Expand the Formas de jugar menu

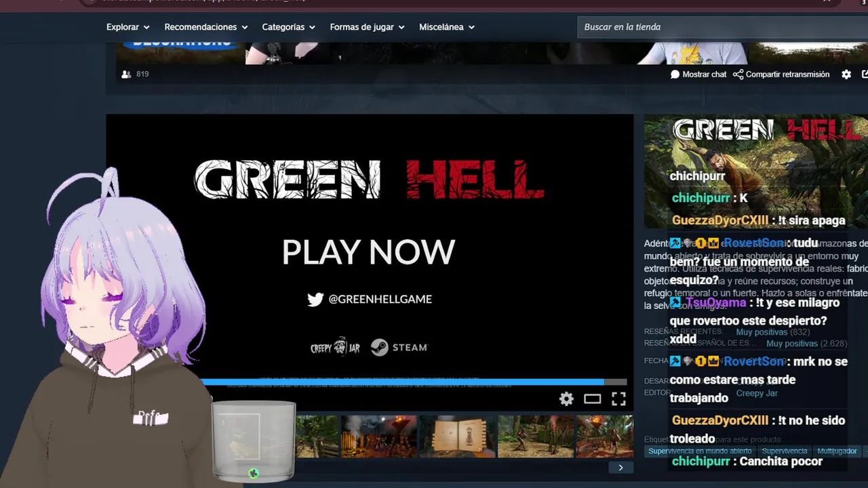(x=367, y=27)
